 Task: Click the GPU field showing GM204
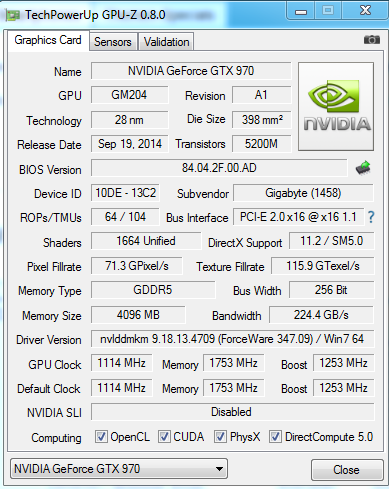129,95
